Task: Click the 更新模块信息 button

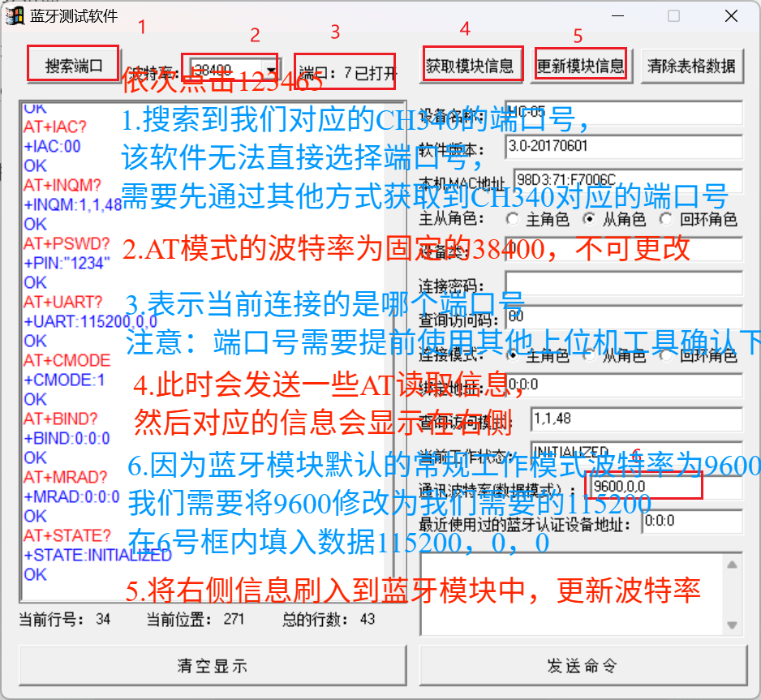Action: point(581,66)
